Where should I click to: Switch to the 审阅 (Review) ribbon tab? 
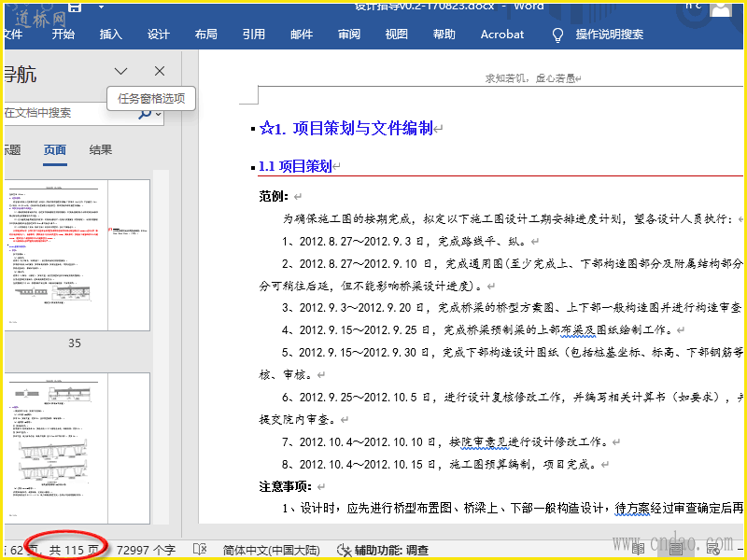[348, 35]
